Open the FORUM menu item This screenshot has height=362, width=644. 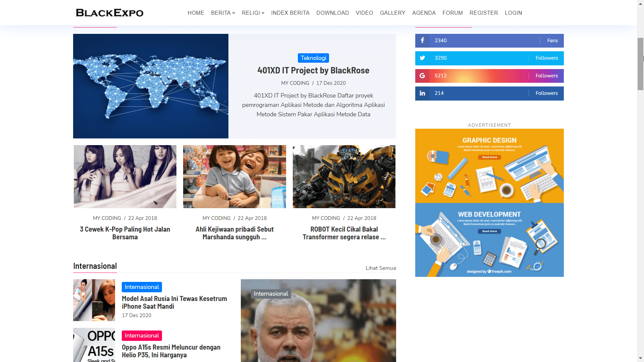point(452,13)
